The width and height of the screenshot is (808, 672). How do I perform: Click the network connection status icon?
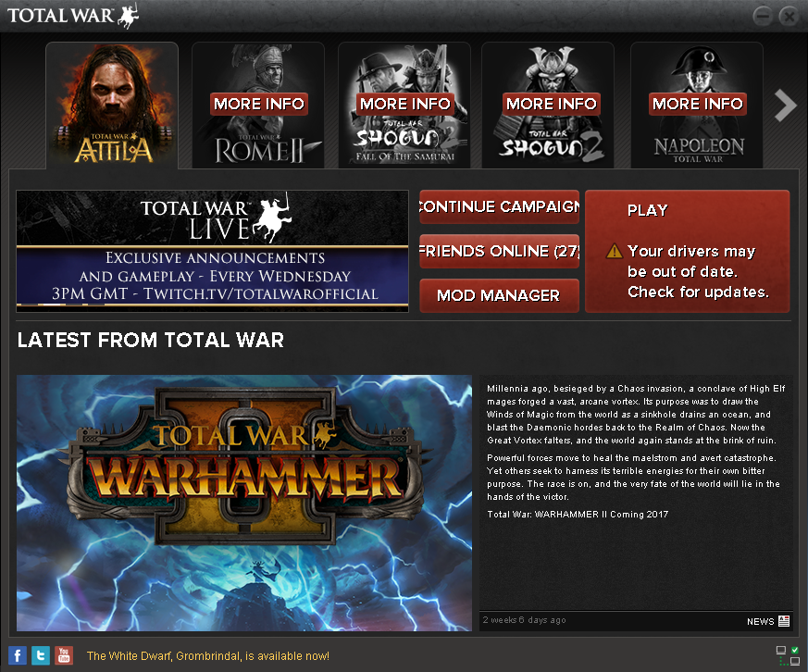(788, 655)
